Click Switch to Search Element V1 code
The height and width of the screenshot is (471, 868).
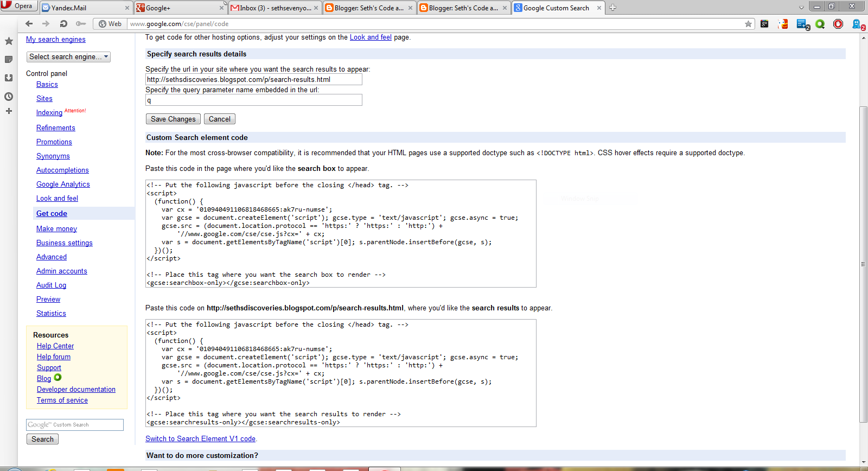(x=200, y=439)
